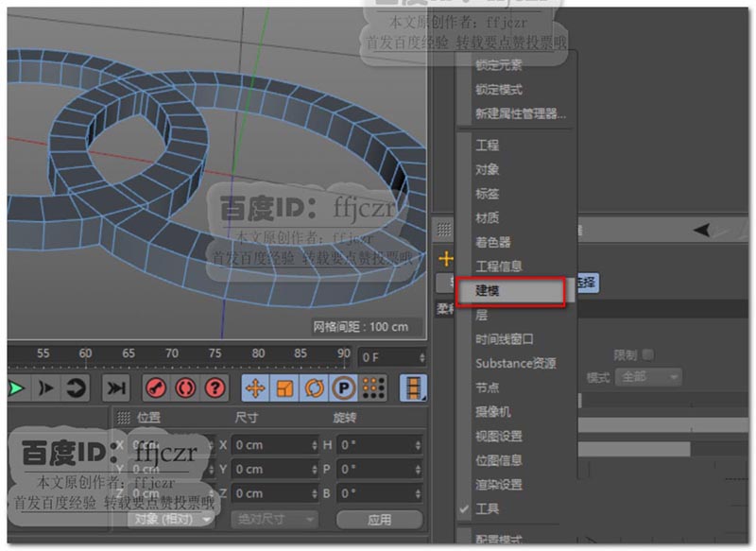Click the 网格间距 : 100 cm label
Image resolution: width=756 pixels, height=551 pixels.
pyautogui.click(x=361, y=327)
